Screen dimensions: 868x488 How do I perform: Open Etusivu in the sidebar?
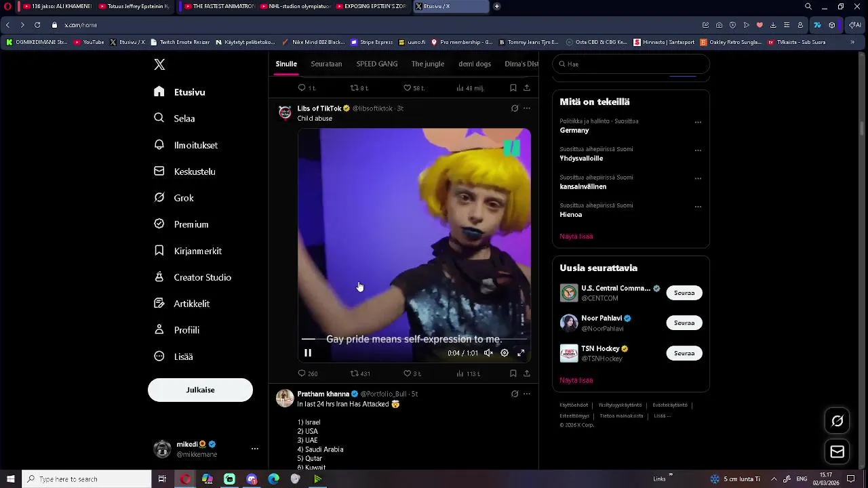(180, 92)
